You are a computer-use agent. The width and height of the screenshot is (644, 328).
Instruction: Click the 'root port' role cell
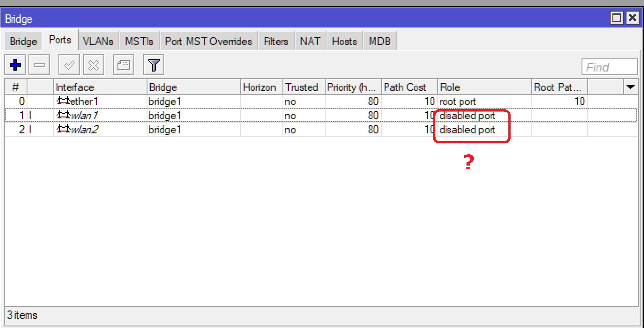pyautogui.click(x=457, y=102)
